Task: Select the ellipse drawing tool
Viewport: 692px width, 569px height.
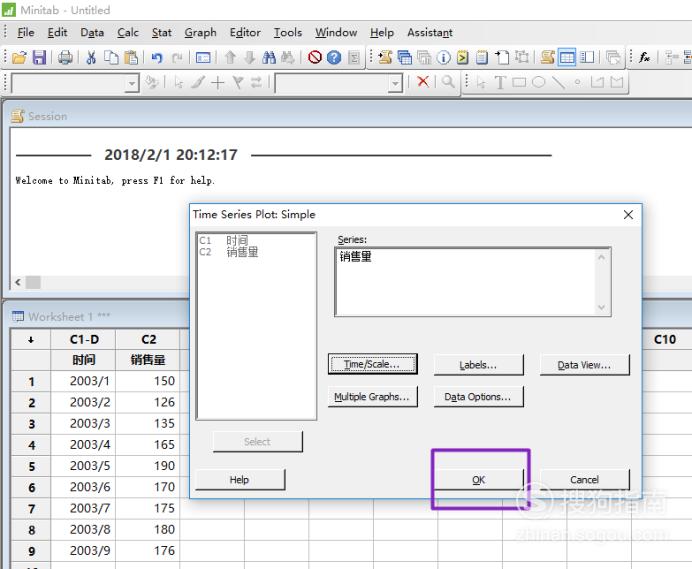Action: pyautogui.click(x=538, y=82)
